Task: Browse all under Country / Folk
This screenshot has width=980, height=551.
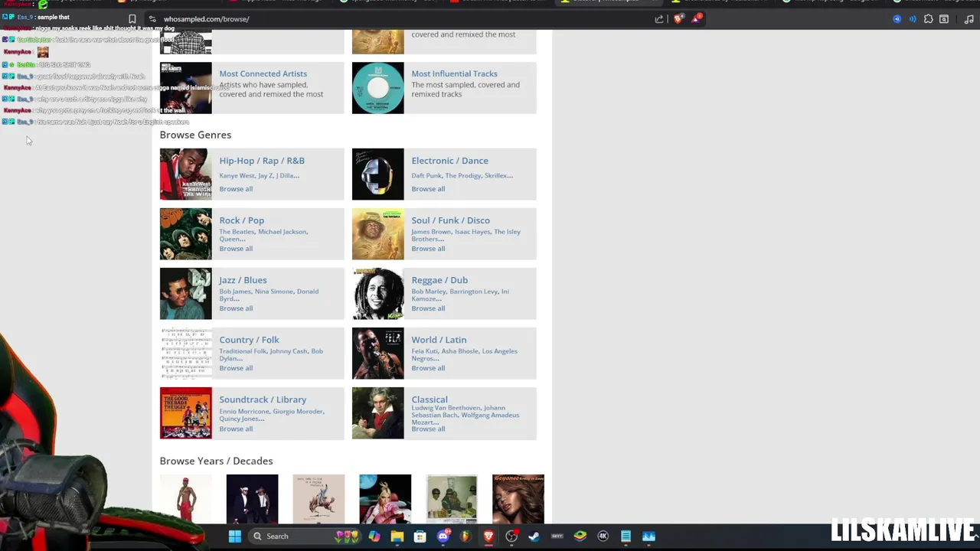Action: point(236,368)
